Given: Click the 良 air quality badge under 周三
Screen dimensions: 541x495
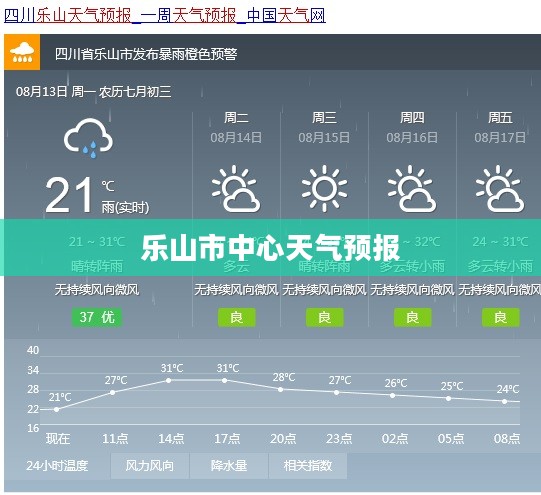Looking at the screenshot, I should pos(325,317).
